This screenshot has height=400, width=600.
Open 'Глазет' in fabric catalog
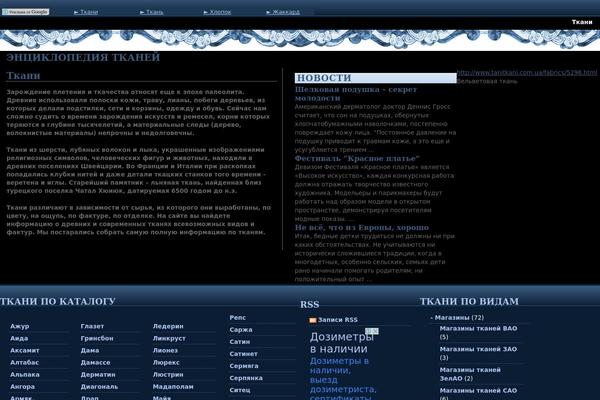coord(92,326)
